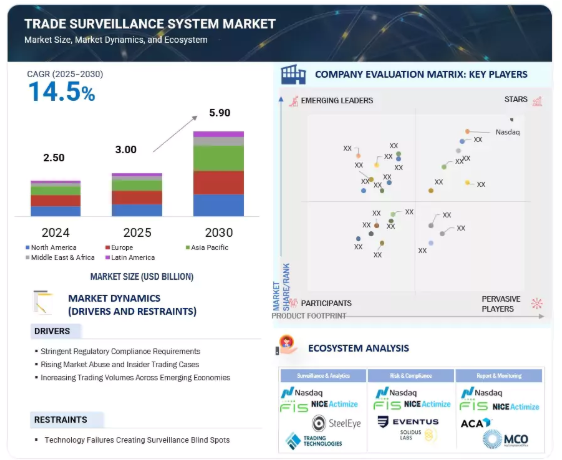Click "Rising Market Abuse and Insider Trading Cases" bullet
The height and width of the screenshot is (460, 562).
[x=120, y=364]
